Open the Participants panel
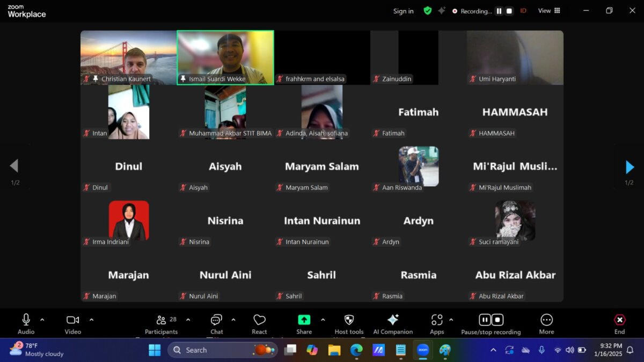The width and height of the screenshot is (644, 362). [161, 324]
